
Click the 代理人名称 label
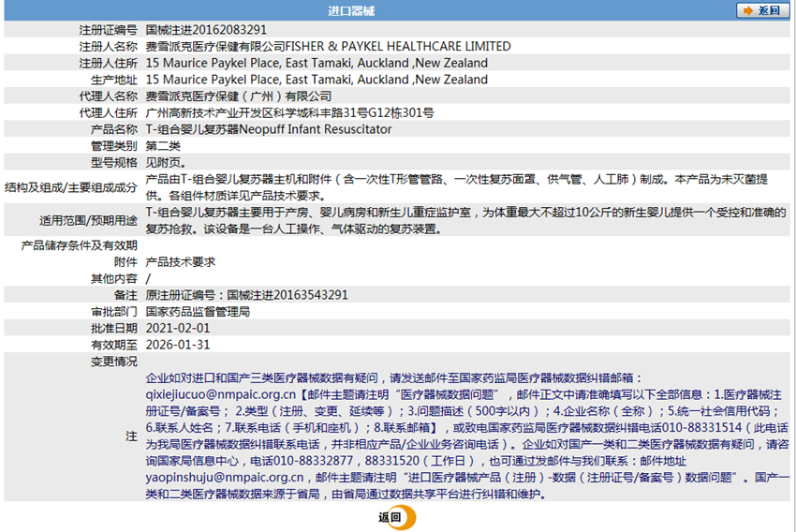108,96
